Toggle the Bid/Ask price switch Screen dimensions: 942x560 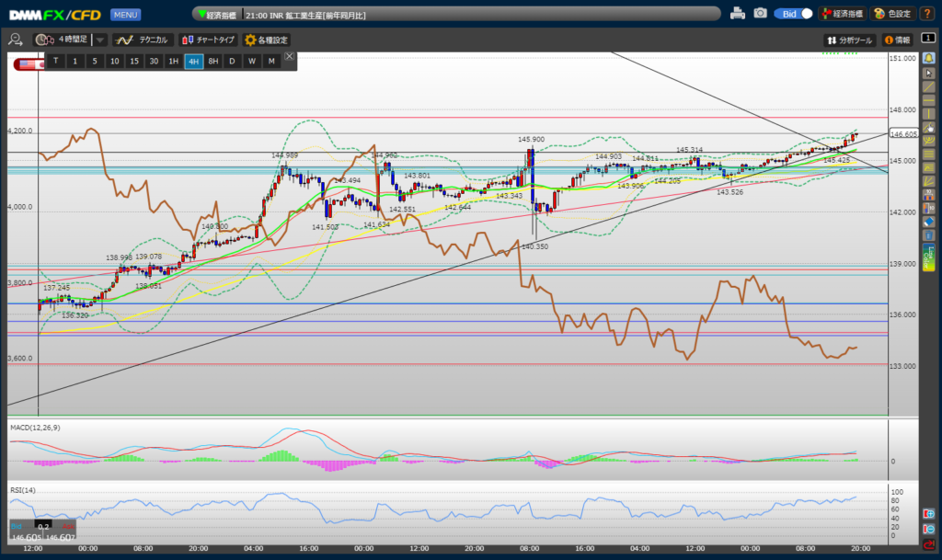(x=795, y=14)
